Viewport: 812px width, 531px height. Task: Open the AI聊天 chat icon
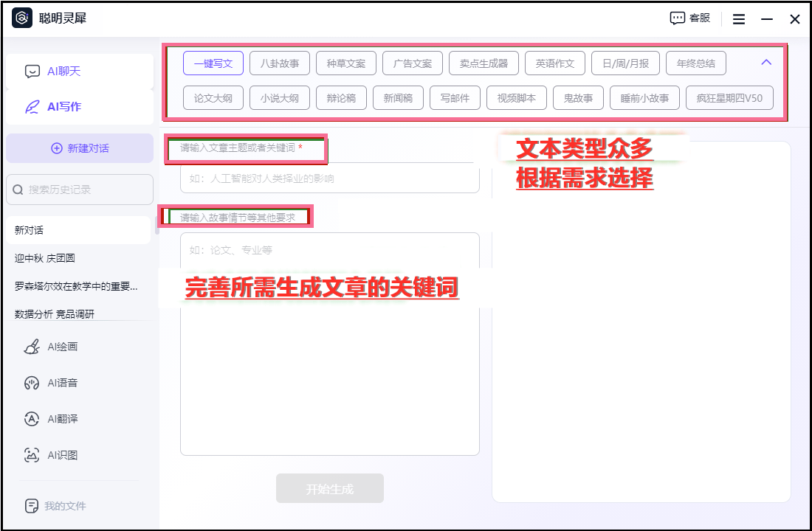coord(32,72)
